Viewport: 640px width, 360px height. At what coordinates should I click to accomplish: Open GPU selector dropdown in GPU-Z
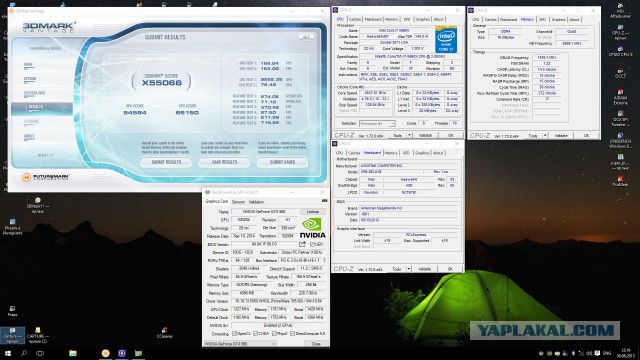[240, 344]
